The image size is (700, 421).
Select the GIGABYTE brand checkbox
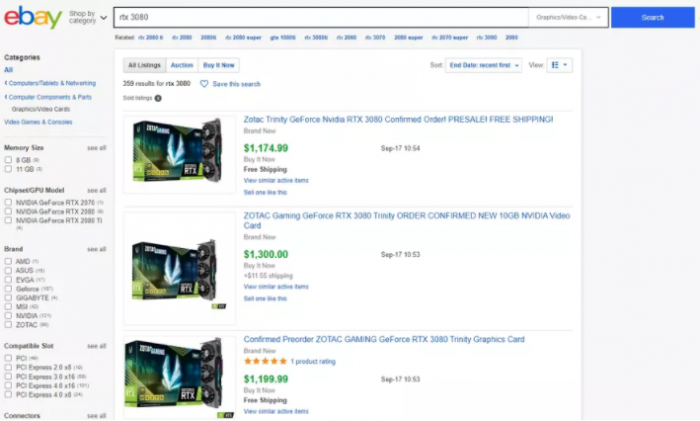[x=8, y=297]
